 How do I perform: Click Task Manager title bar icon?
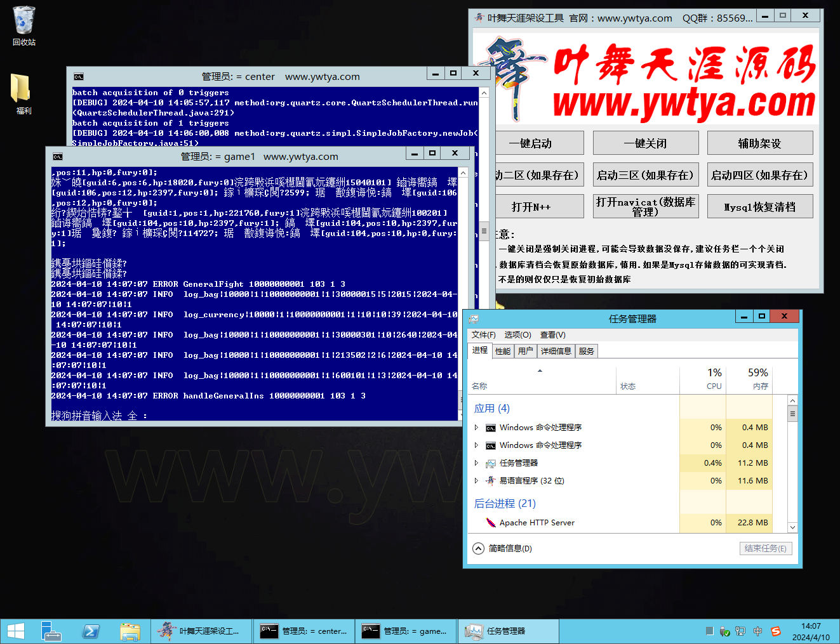[474, 319]
